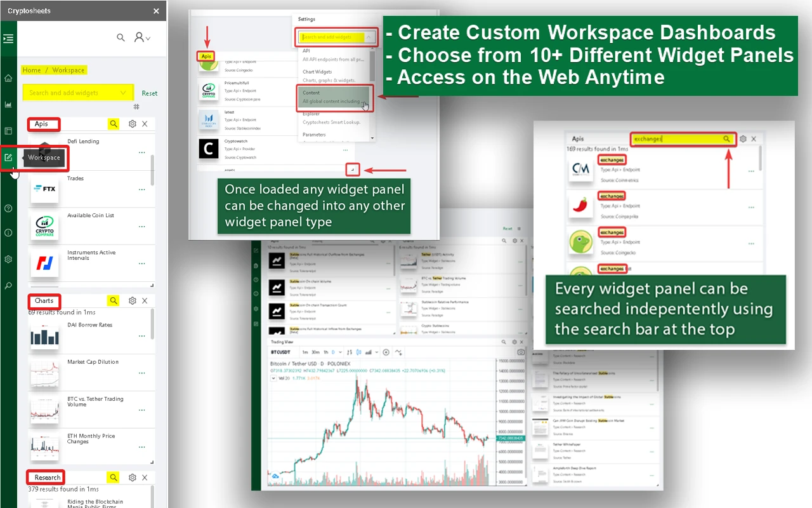
Task: Click the Home breadcrumb link
Action: click(31, 70)
